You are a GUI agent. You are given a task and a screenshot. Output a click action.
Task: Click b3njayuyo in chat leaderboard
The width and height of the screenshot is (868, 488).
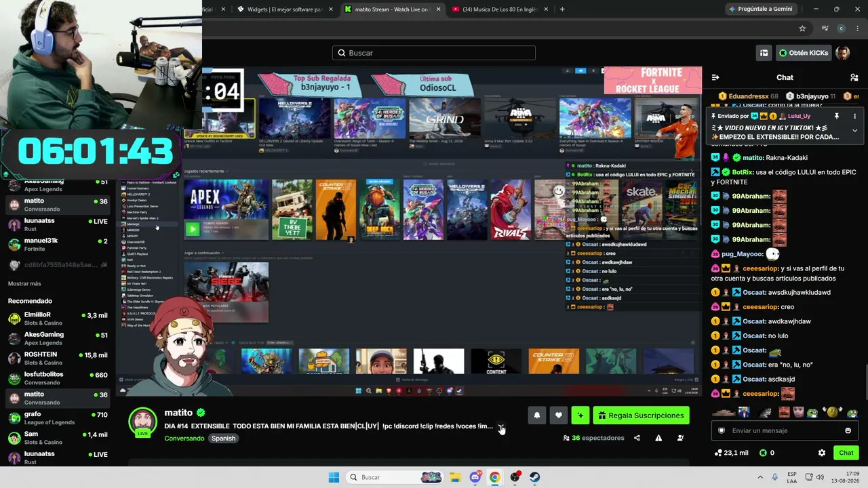pos(812,96)
